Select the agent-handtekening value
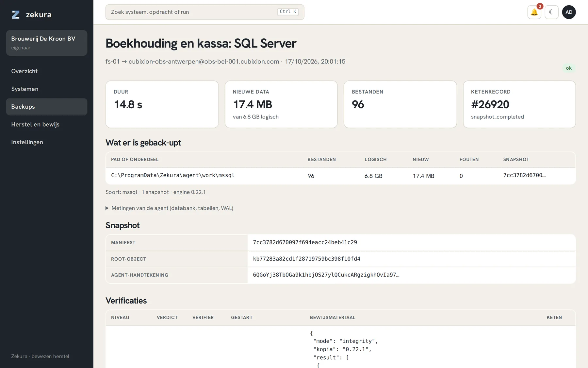The height and width of the screenshot is (368, 588). (326, 275)
